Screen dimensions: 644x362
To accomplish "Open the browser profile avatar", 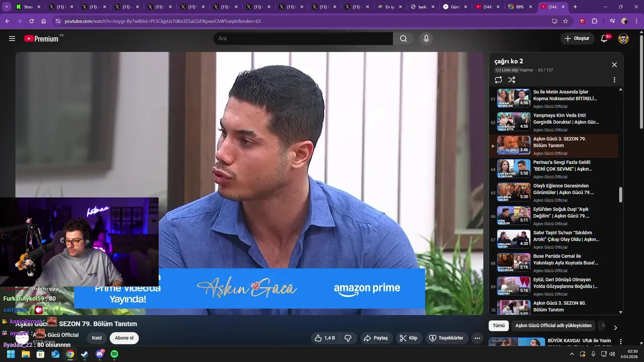I will (624, 21).
